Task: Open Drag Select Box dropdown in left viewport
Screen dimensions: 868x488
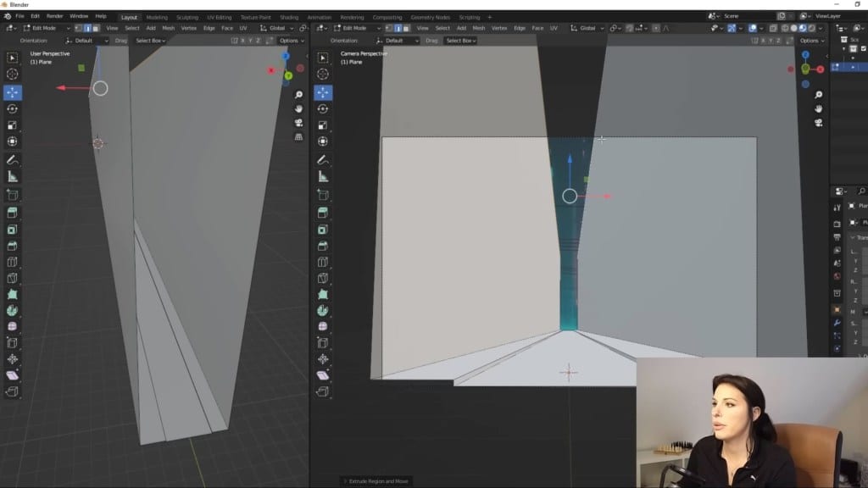Action: tap(151, 41)
